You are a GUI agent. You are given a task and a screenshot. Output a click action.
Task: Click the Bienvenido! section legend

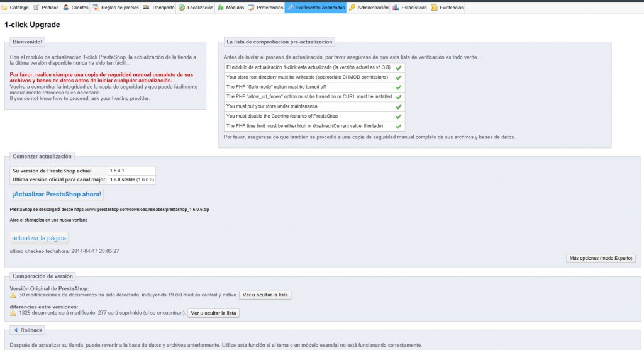click(27, 42)
